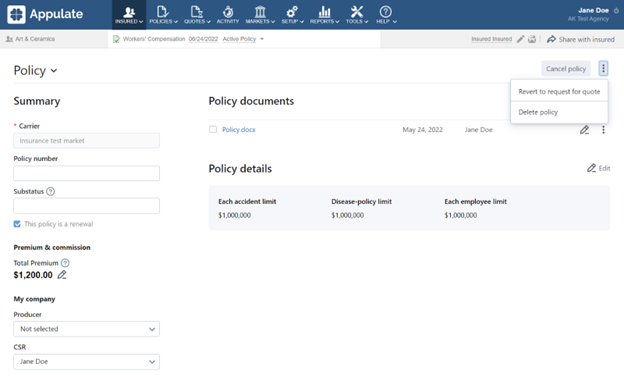Open the Setup menu
The width and height of the screenshot is (624, 378).
(x=292, y=15)
